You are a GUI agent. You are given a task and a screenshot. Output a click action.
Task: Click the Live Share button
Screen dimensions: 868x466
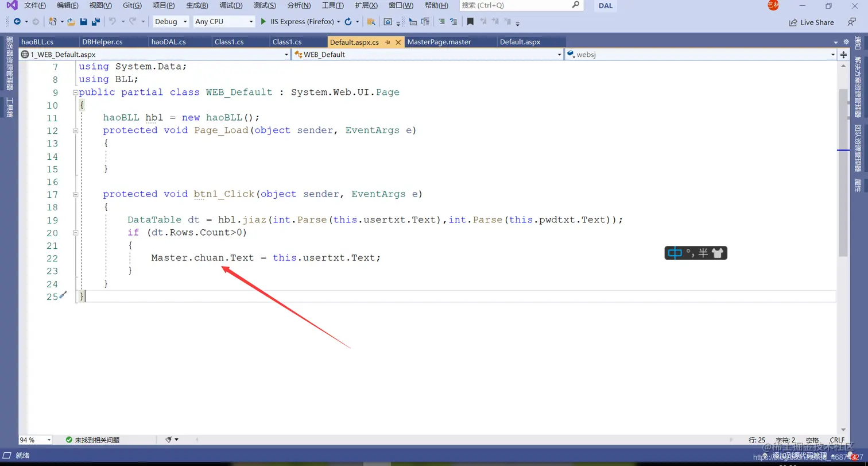coord(812,22)
